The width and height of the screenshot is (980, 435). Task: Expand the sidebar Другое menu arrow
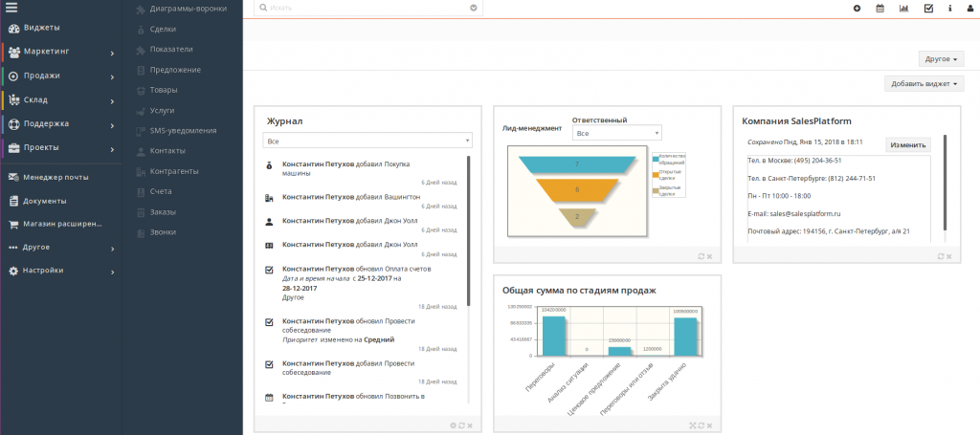point(113,249)
